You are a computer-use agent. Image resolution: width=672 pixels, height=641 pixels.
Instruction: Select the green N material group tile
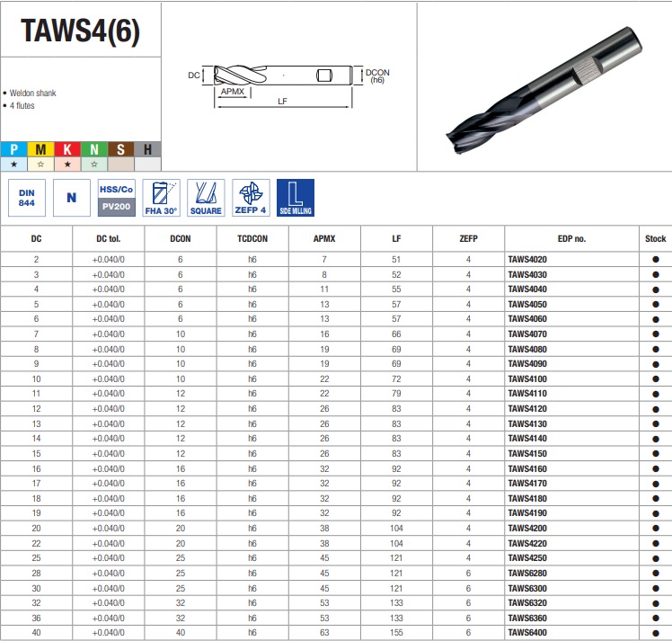(94, 149)
